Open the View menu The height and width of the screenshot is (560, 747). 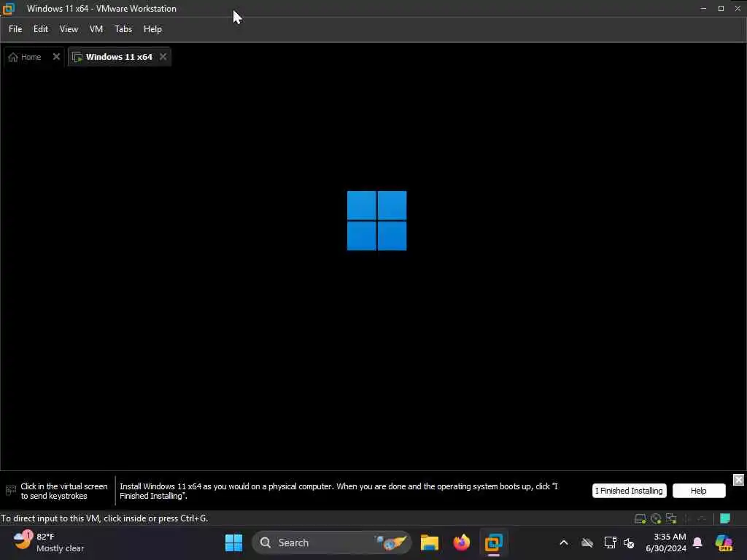coord(69,29)
